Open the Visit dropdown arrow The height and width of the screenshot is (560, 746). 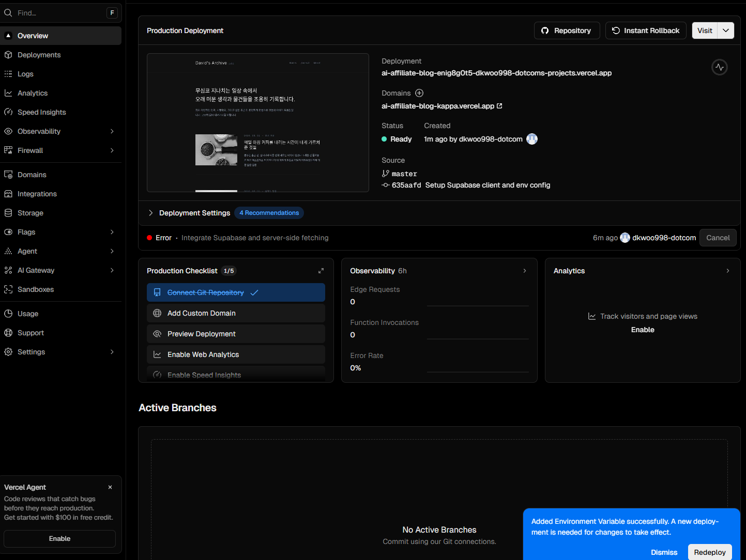[726, 30]
